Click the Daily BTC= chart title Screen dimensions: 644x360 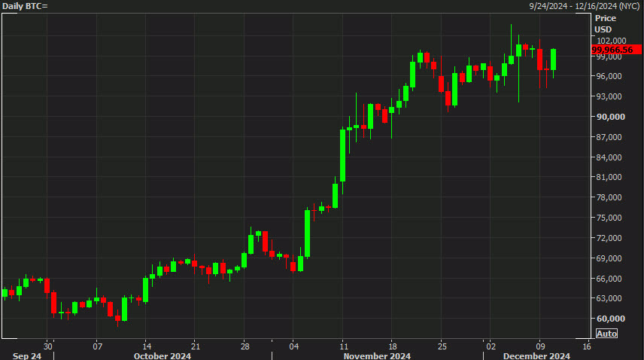point(25,6)
